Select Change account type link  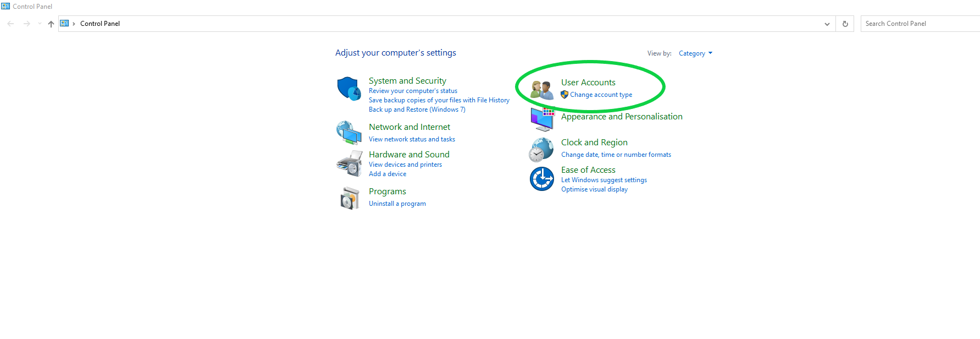pos(601,95)
